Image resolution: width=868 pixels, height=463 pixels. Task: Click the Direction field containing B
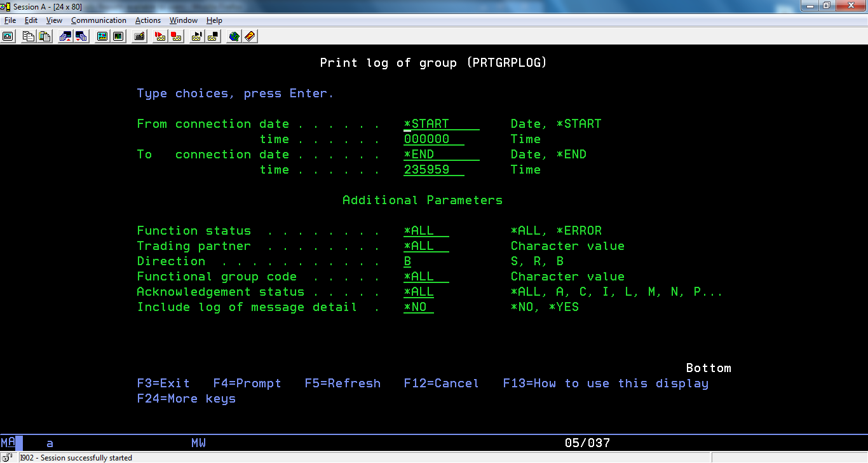407,261
